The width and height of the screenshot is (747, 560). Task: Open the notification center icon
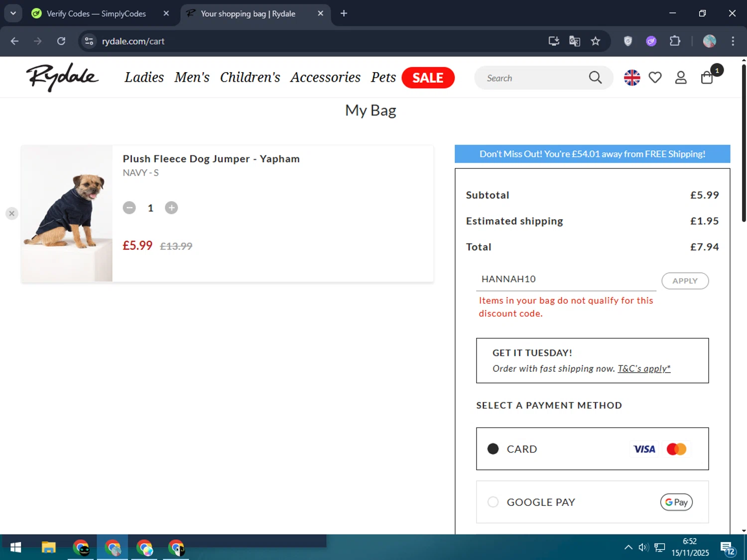(728, 549)
